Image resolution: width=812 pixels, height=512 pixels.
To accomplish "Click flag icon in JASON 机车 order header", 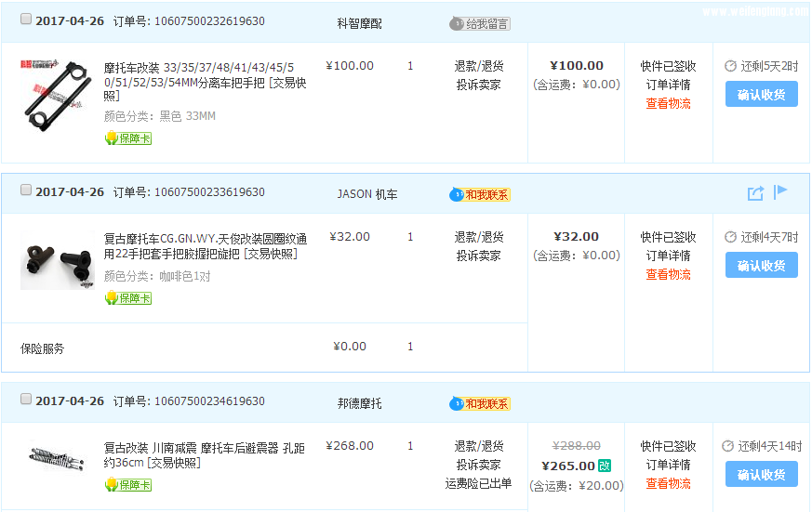I will pos(779,191).
